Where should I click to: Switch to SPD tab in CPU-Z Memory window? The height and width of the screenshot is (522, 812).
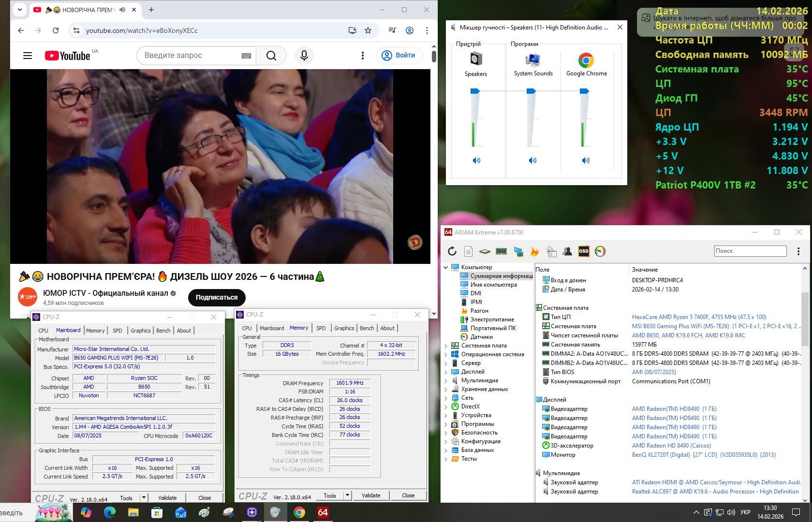(321, 328)
